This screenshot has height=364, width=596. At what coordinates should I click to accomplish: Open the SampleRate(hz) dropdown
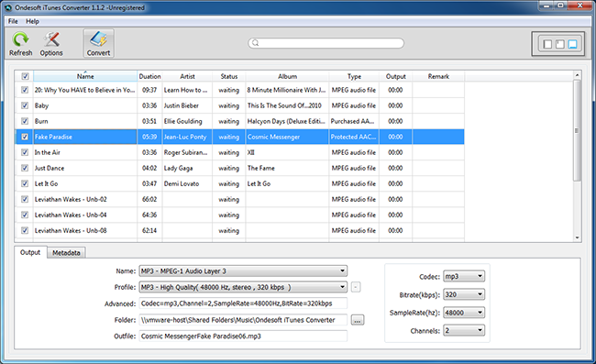point(464,313)
